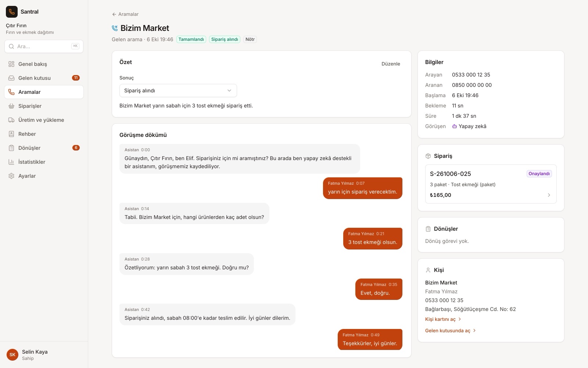This screenshot has height=368, width=588.
Task: Click the 6 badge on Dönüşler
Action: point(76,148)
